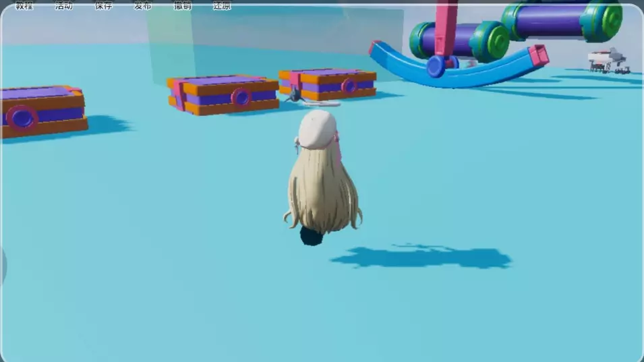Click the white grand piano in the distance

pyautogui.click(x=608, y=61)
